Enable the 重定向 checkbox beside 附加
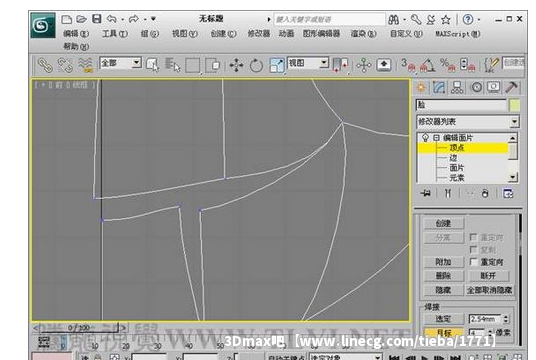Screen dimensions: 536x360 tap(473, 262)
